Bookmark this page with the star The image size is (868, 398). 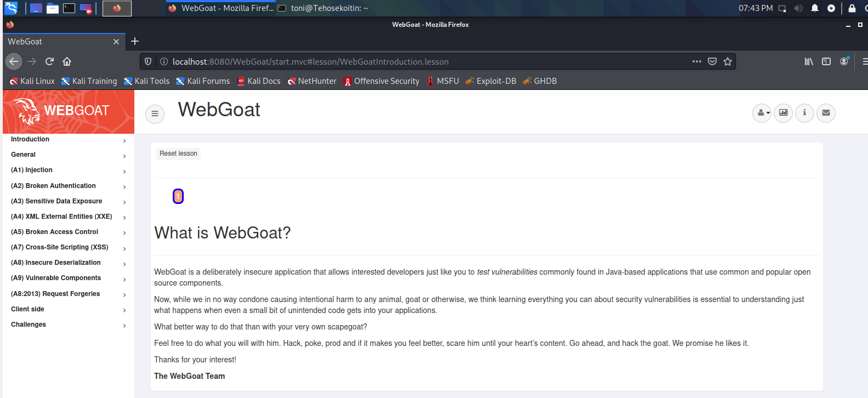[x=728, y=61]
